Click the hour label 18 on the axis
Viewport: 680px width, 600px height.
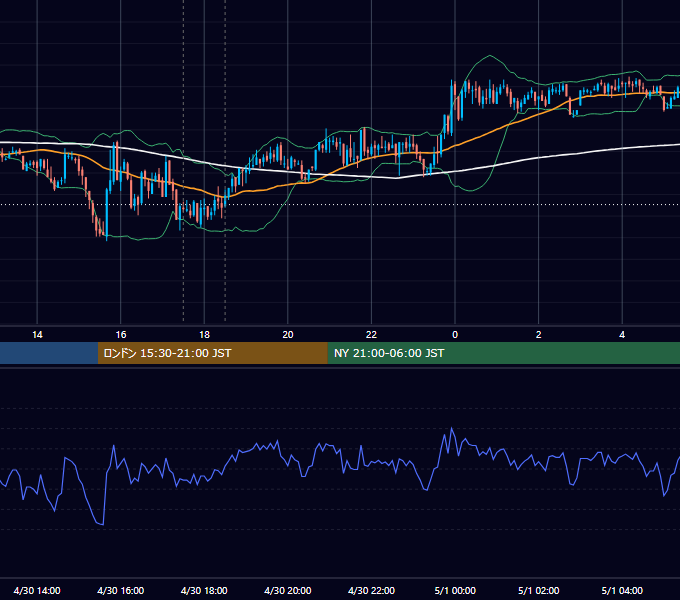pos(204,335)
